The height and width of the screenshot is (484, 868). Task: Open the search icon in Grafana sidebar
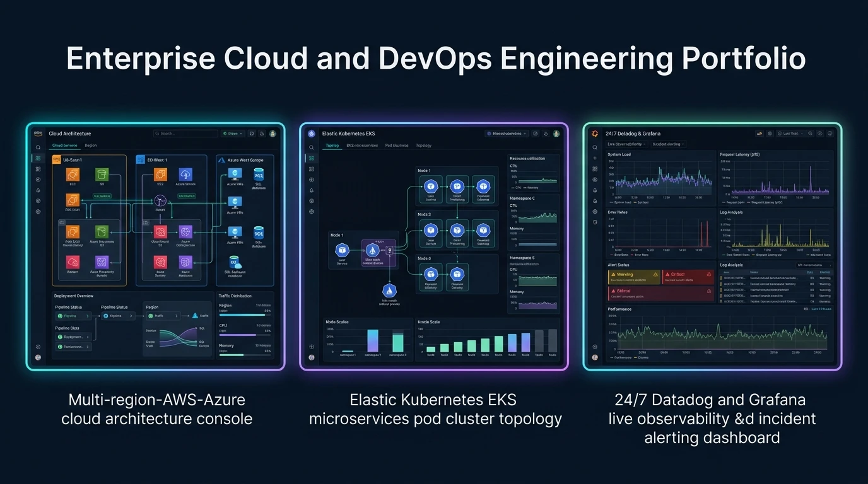coord(595,147)
